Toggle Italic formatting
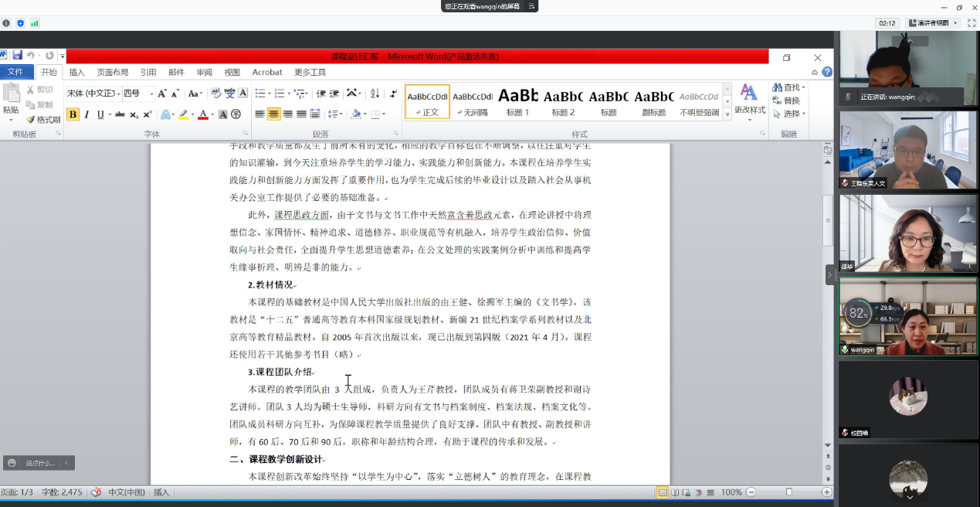 pos(86,114)
